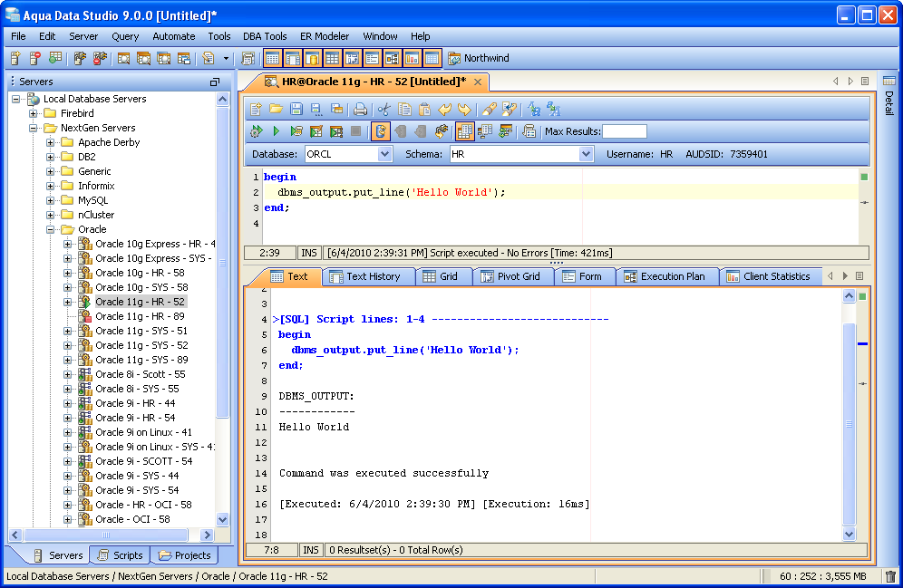The image size is (903, 588).
Task: Toggle the highlighted auto-commit button in query toolbar
Action: pos(380,131)
